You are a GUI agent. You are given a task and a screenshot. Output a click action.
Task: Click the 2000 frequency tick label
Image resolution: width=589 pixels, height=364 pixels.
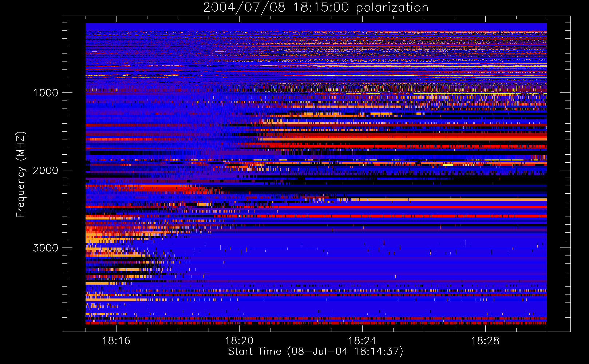pyautogui.click(x=46, y=170)
